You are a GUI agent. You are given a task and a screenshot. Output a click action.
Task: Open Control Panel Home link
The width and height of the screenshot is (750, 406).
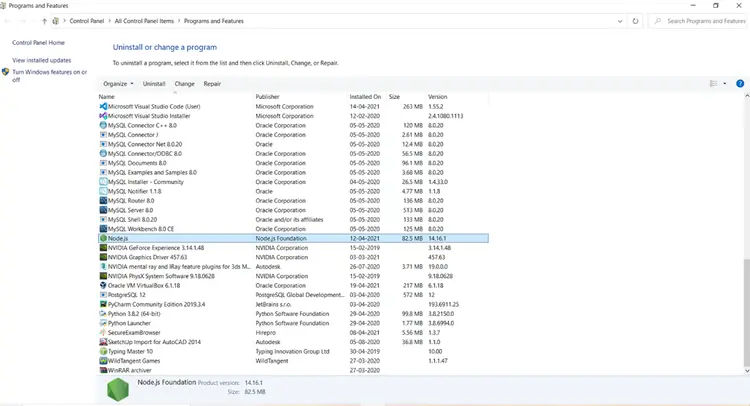(38, 43)
